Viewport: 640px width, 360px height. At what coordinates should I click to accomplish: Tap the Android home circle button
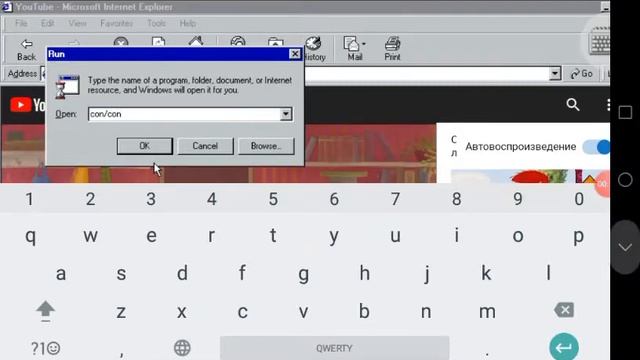625,180
